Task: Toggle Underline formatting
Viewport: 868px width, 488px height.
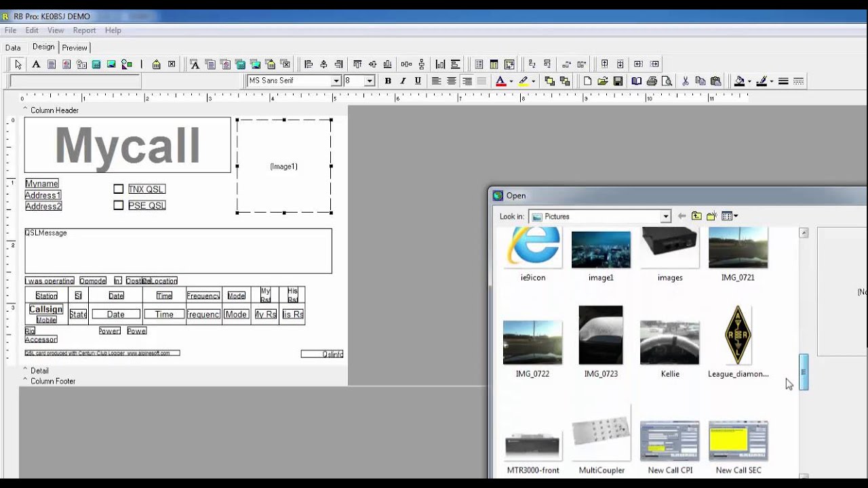Action: [x=418, y=81]
